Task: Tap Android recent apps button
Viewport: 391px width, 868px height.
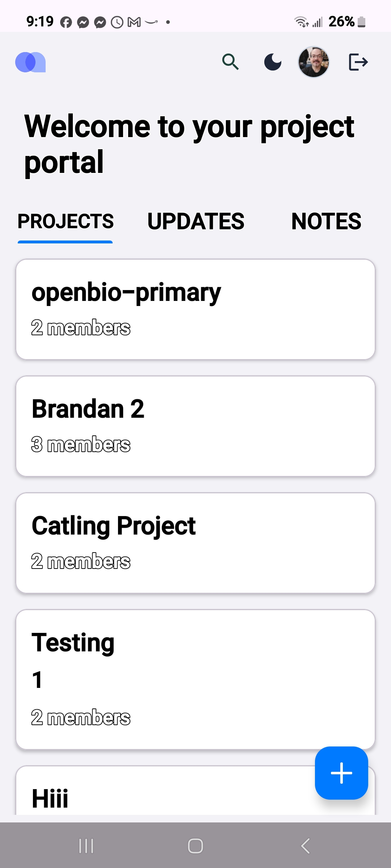Action: (86, 846)
